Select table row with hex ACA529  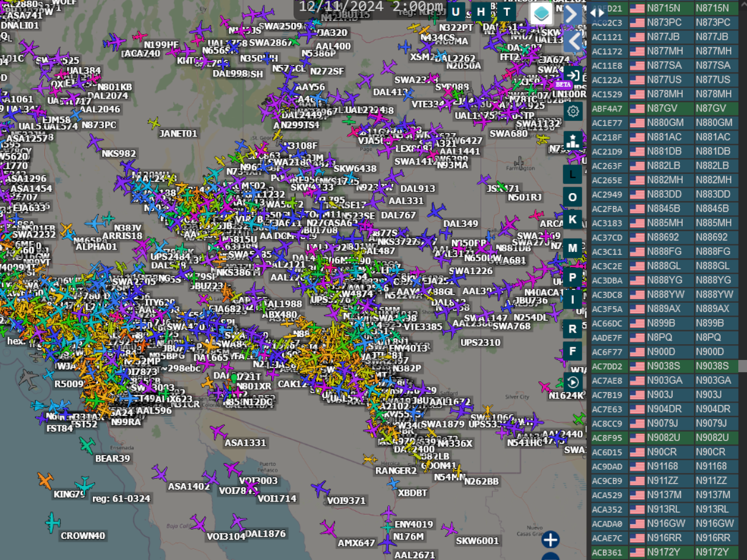point(665,495)
